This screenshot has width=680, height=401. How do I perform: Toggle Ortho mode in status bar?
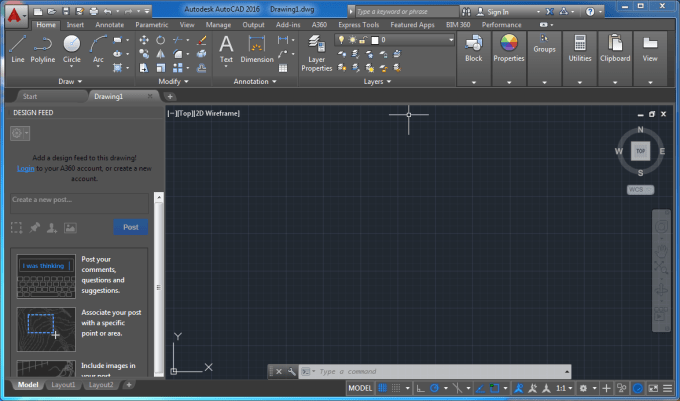tap(421, 388)
